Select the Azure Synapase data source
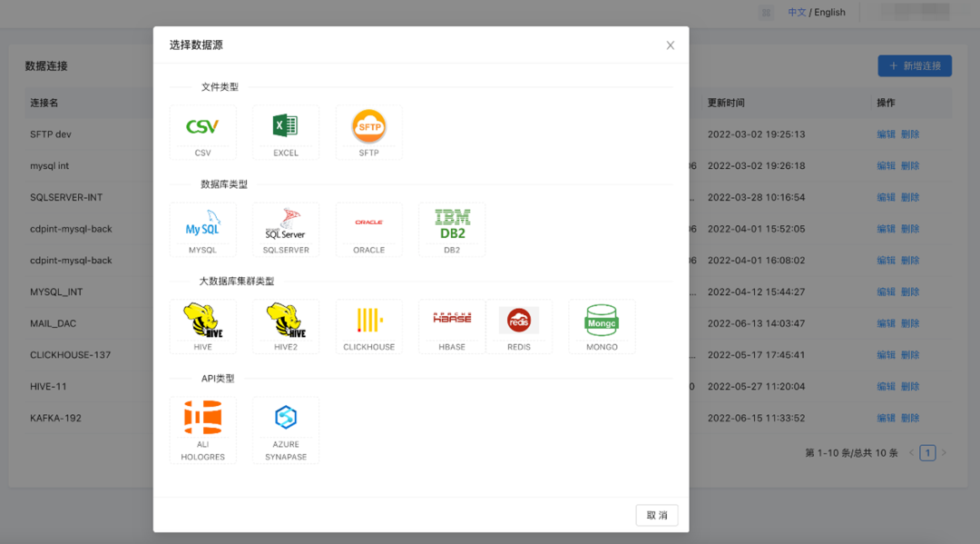 [286, 430]
